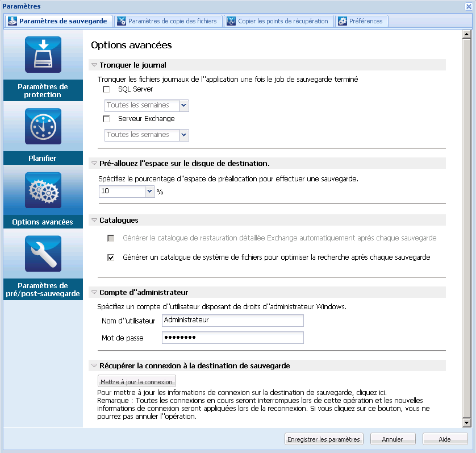Open the Copier les points de récupération tab

tap(278, 20)
